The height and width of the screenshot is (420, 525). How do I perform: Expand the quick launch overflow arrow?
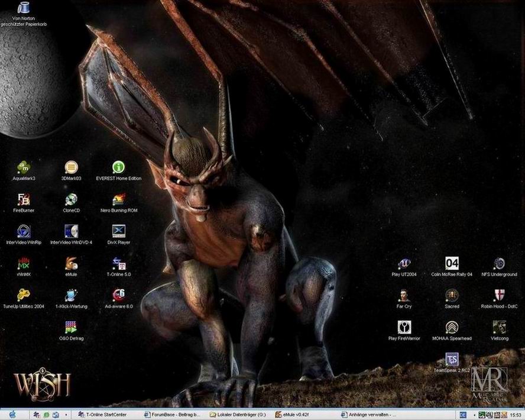pyautogui.click(x=66, y=415)
